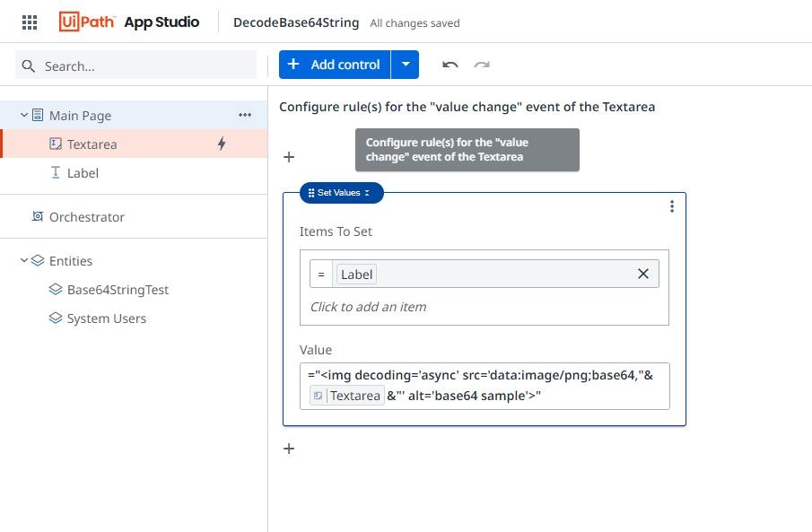Select the System Users entity

(106, 318)
